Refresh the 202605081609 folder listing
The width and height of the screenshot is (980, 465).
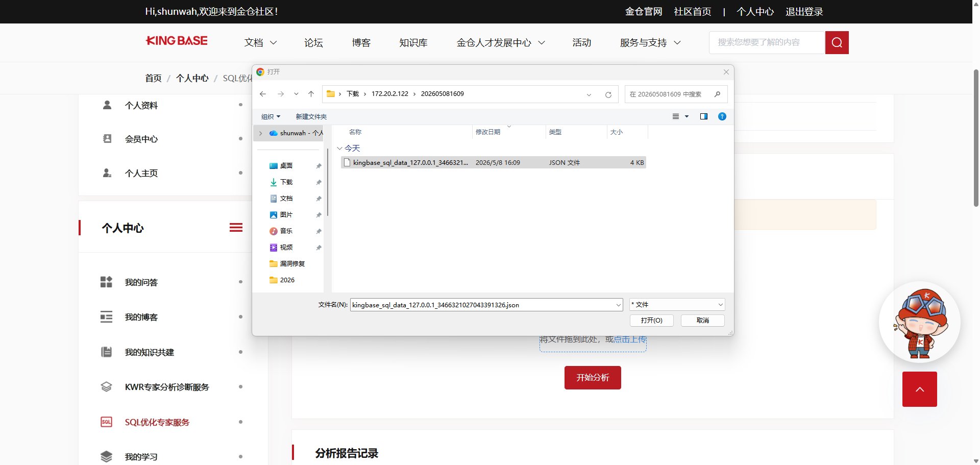click(x=608, y=94)
